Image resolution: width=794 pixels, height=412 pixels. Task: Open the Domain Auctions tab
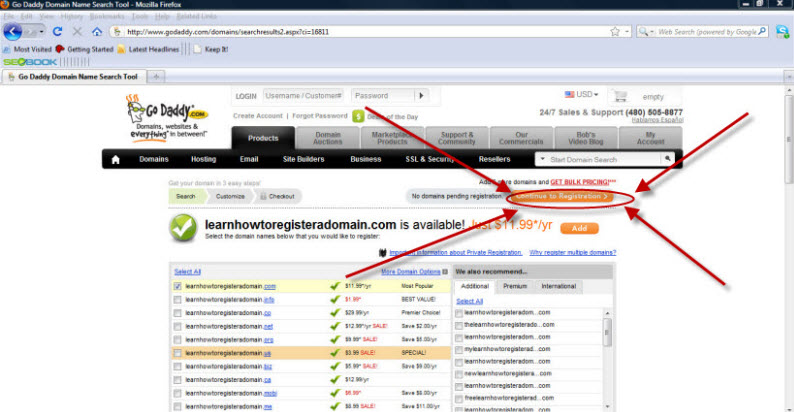pos(327,138)
